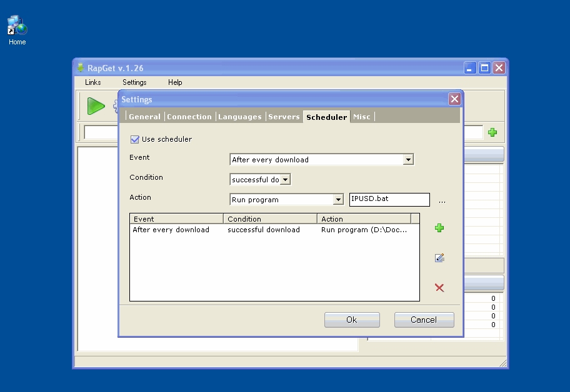Click the Event column header
The height and width of the screenshot is (392, 570).
click(x=177, y=219)
